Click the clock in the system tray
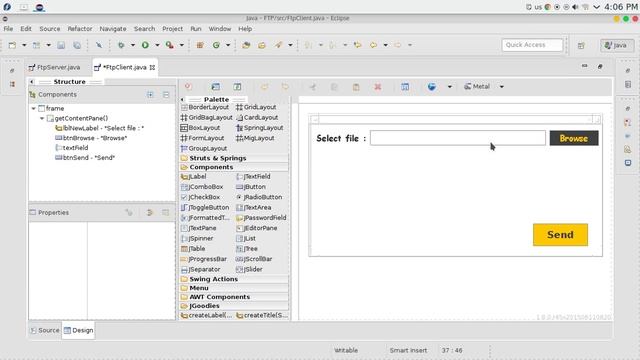Viewport: 640px width, 360px height. 620,7
